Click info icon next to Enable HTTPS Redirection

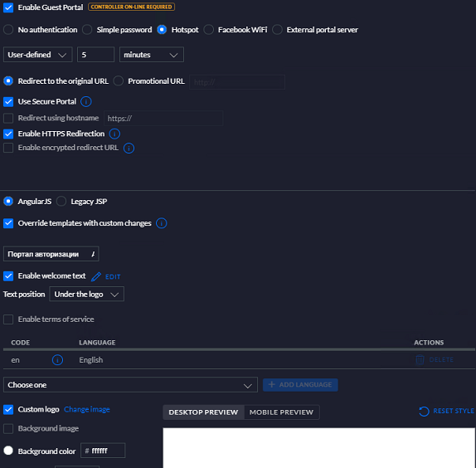[x=114, y=134]
